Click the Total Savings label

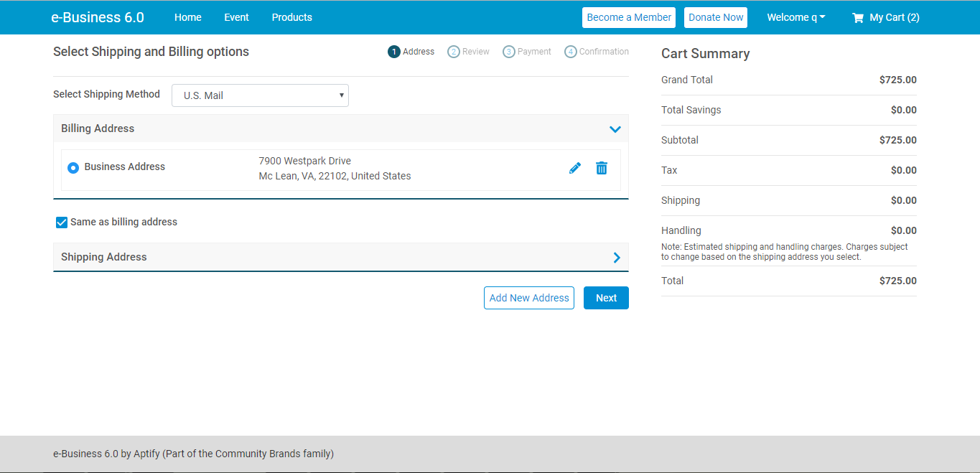[x=691, y=110]
